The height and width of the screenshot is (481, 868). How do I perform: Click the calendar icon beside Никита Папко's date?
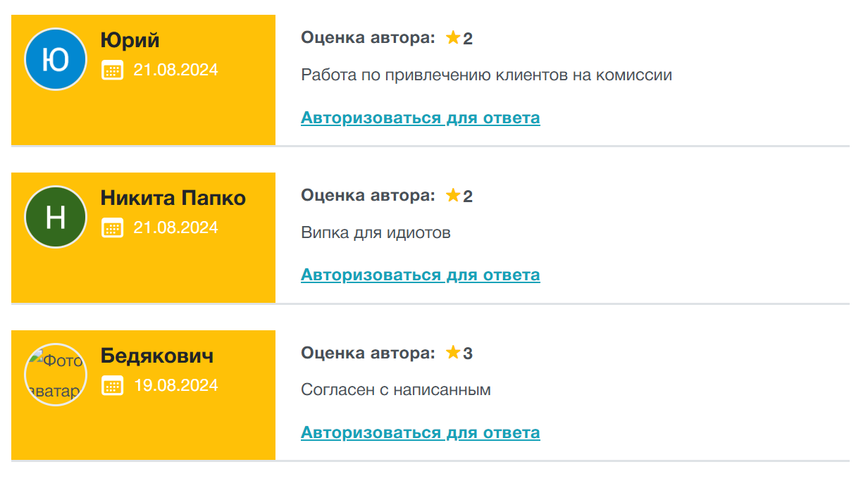pyautogui.click(x=113, y=227)
